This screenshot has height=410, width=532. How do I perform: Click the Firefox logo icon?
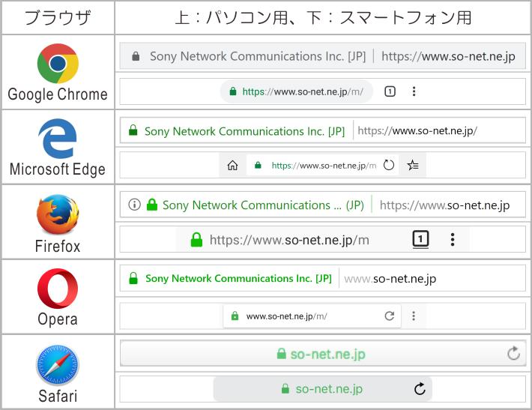click(58, 214)
